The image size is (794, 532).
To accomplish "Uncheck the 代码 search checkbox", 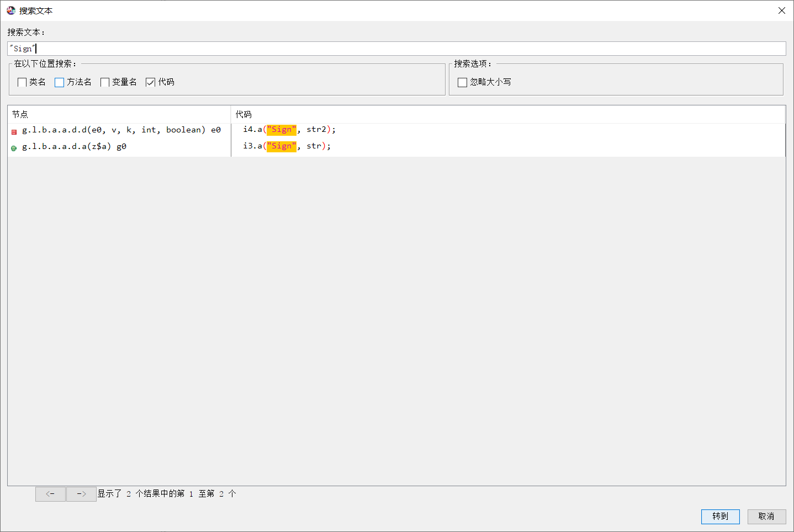I will [150, 82].
